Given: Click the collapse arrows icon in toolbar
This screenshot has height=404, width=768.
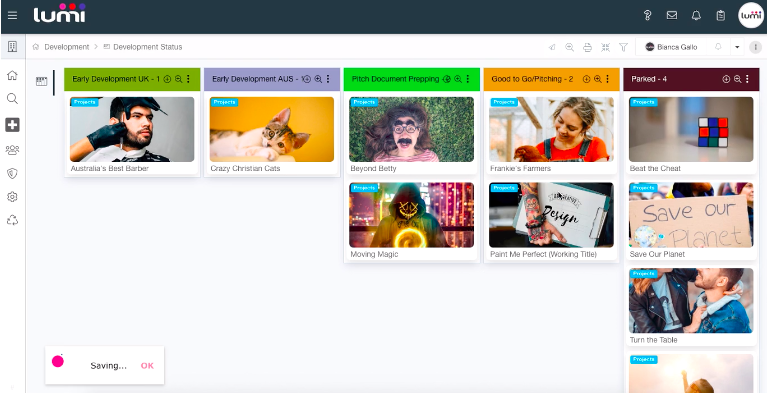Looking at the screenshot, I should pos(605,47).
